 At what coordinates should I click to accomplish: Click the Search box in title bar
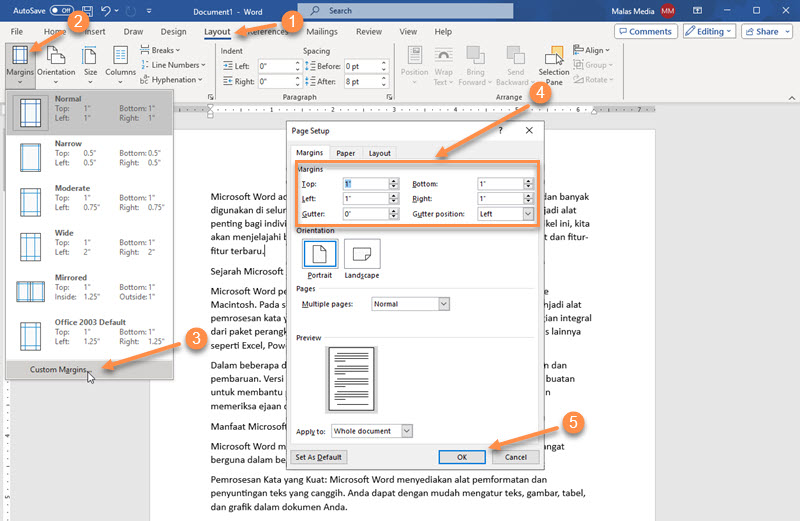click(x=405, y=11)
